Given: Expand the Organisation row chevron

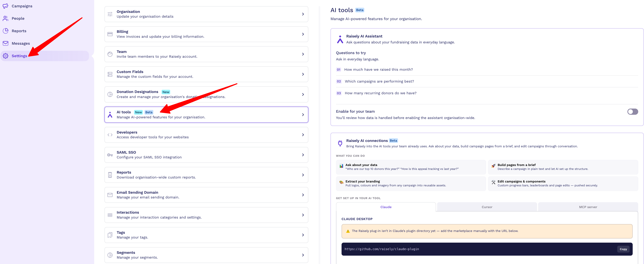Looking at the screenshot, I should tap(303, 14).
